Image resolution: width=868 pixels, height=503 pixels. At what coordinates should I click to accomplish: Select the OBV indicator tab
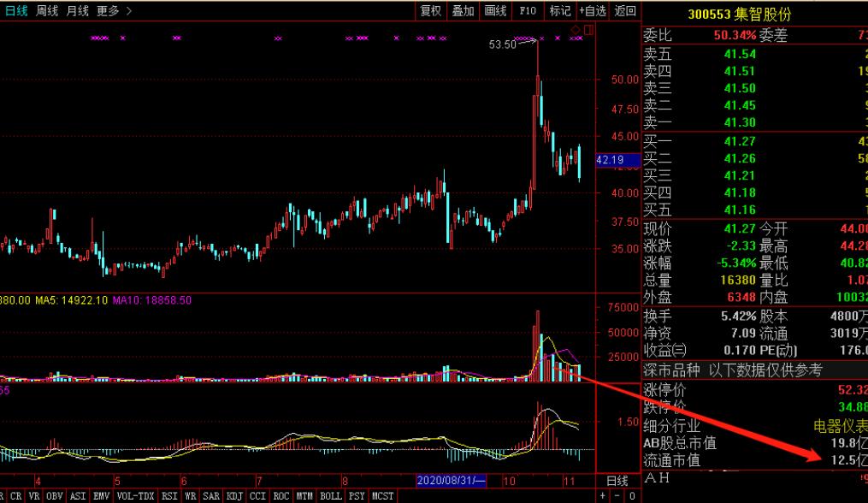click(x=54, y=496)
